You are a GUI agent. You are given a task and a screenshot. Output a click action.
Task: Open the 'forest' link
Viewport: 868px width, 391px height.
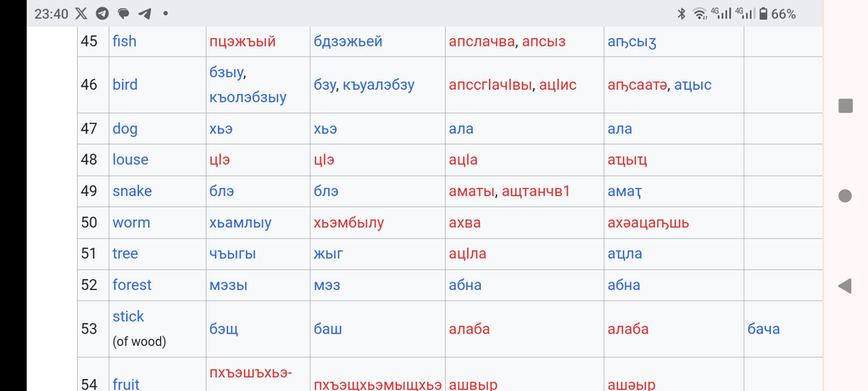pos(131,285)
